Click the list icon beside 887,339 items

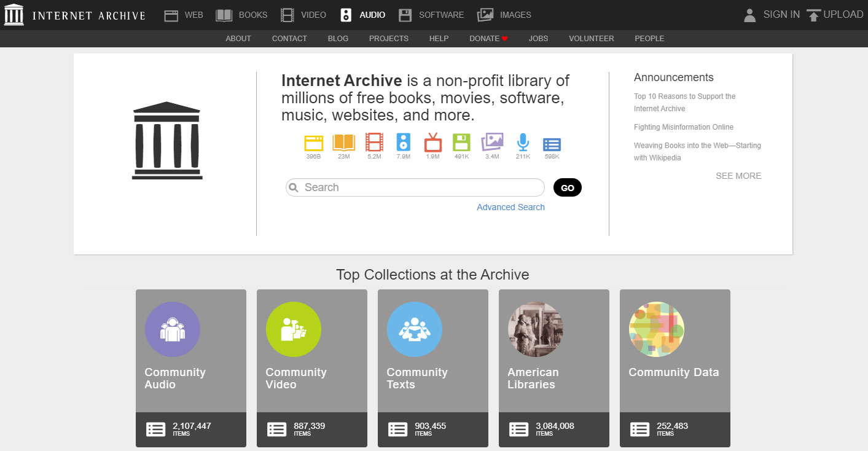pos(276,429)
